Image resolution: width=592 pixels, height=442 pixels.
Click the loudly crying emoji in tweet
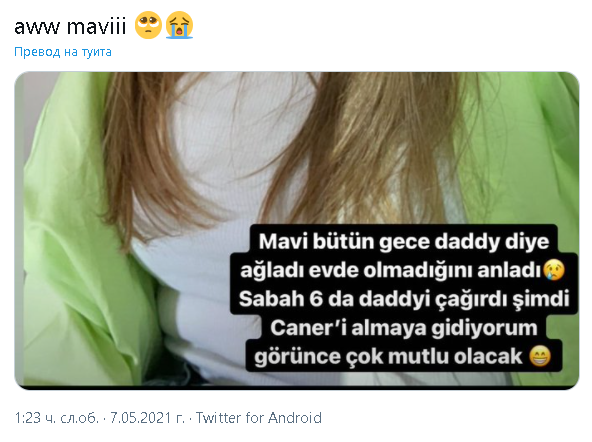click(179, 25)
